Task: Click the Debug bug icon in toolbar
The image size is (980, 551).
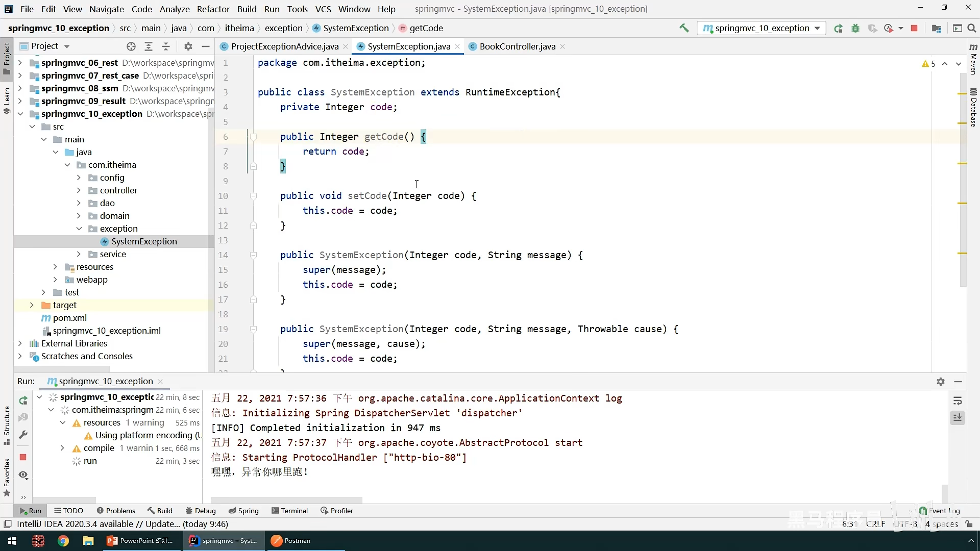Action: tap(855, 28)
